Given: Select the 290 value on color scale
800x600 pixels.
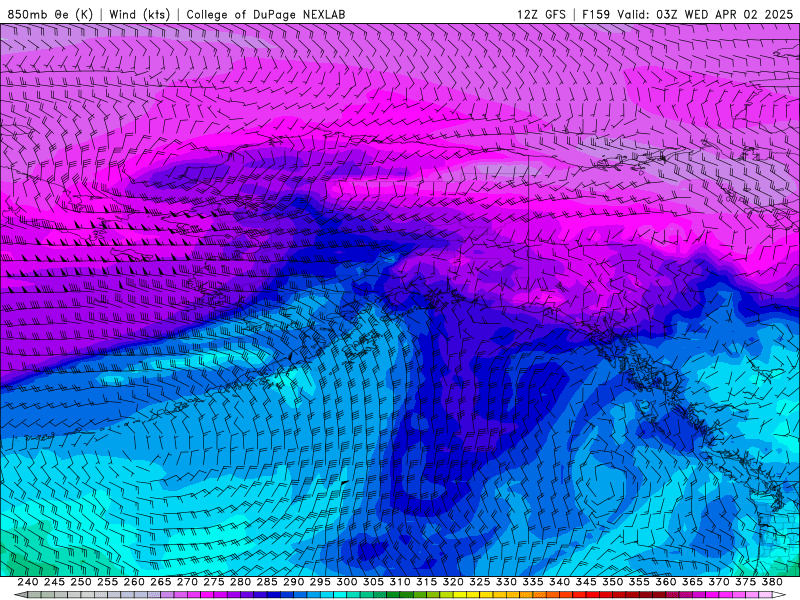Looking at the screenshot, I should [293, 582].
